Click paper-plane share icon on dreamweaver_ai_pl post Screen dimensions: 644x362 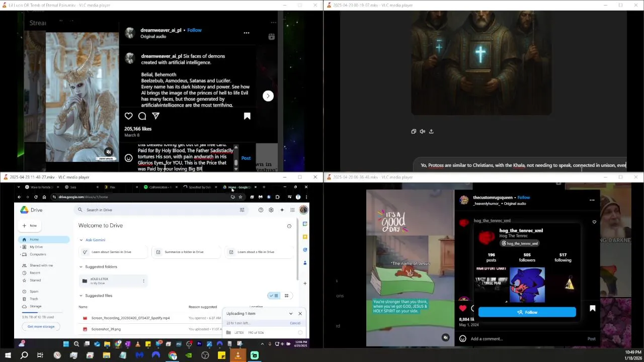click(x=156, y=116)
